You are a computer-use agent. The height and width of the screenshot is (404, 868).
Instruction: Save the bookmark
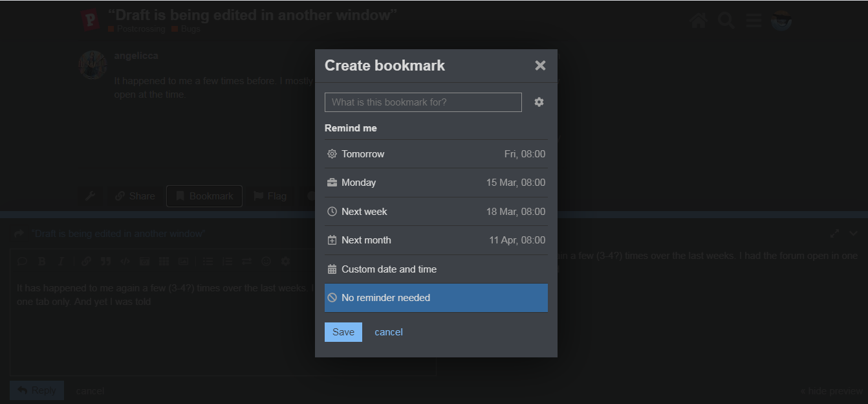tap(343, 332)
